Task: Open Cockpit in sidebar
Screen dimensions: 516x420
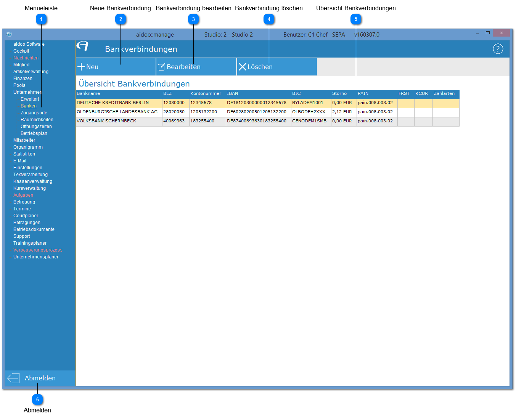Action: click(x=21, y=51)
